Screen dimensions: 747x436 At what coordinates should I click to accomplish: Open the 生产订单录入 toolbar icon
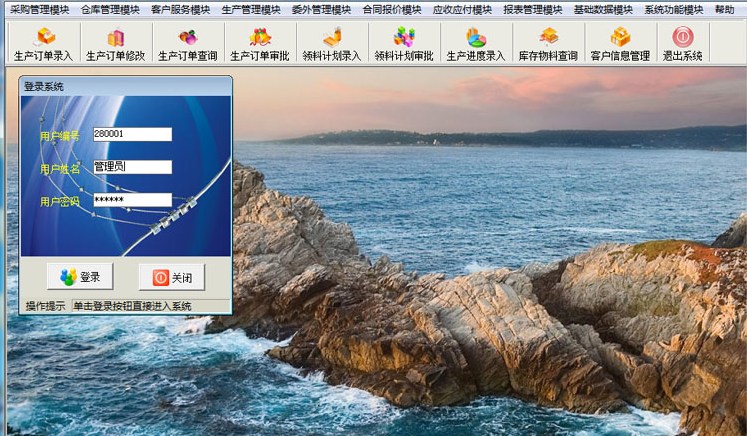pyautogui.click(x=44, y=43)
